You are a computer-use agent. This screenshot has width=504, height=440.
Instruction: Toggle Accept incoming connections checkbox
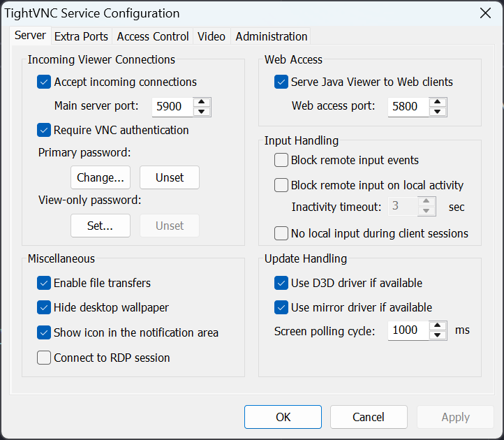44,82
